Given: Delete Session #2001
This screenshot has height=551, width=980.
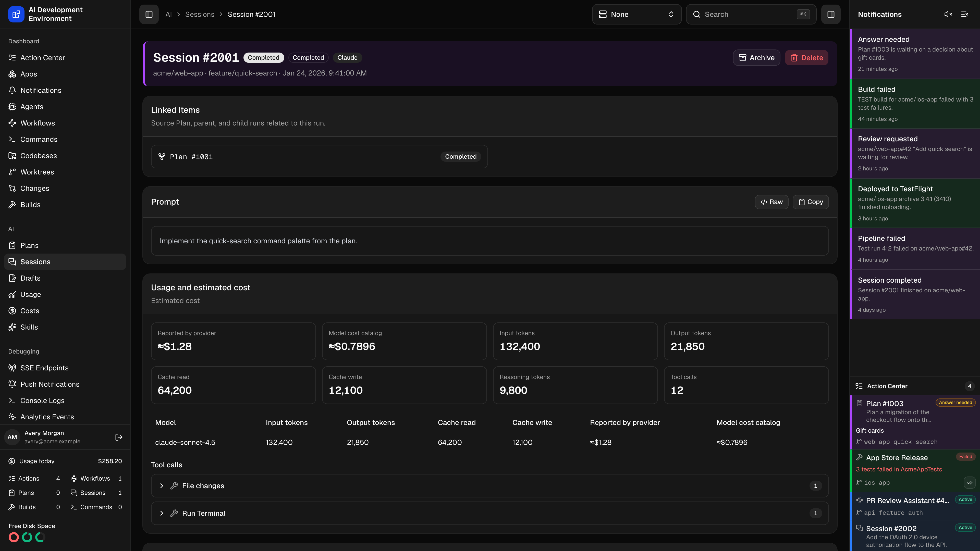Looking at the screenshot, I should pos(806,58).
